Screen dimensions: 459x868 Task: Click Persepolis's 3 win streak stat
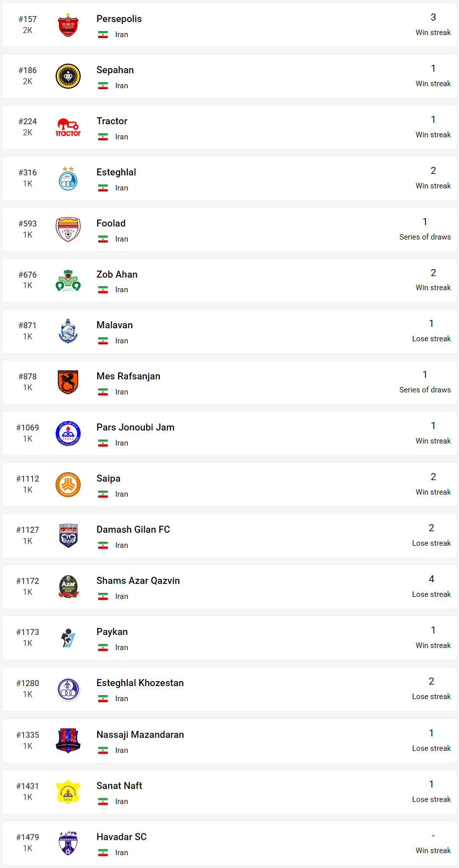(x=433, y=24)
